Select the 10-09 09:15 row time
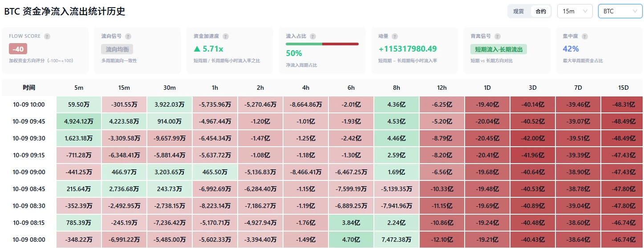The height and width of the screenshot is (248, 644). [x=29, y=155]
